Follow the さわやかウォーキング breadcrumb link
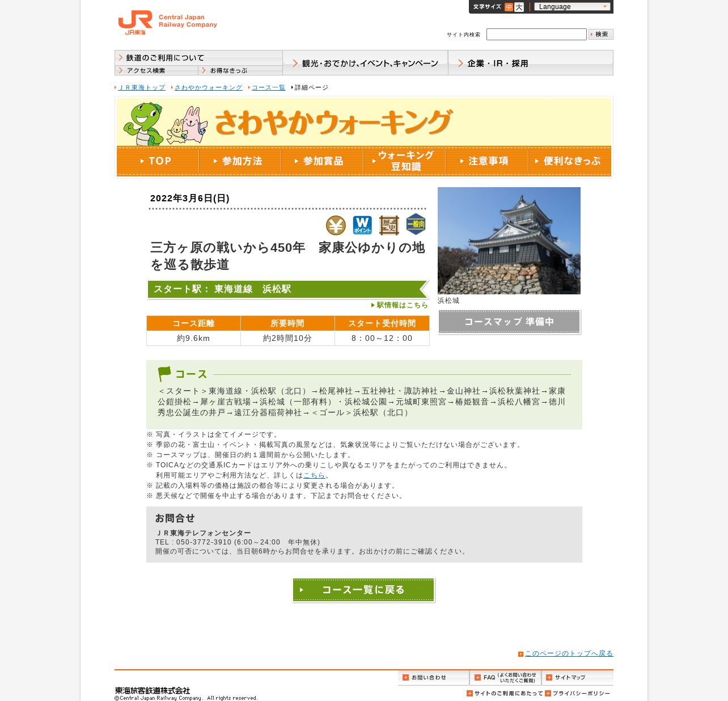Viewport: 728px width, 701px height. 208,87
